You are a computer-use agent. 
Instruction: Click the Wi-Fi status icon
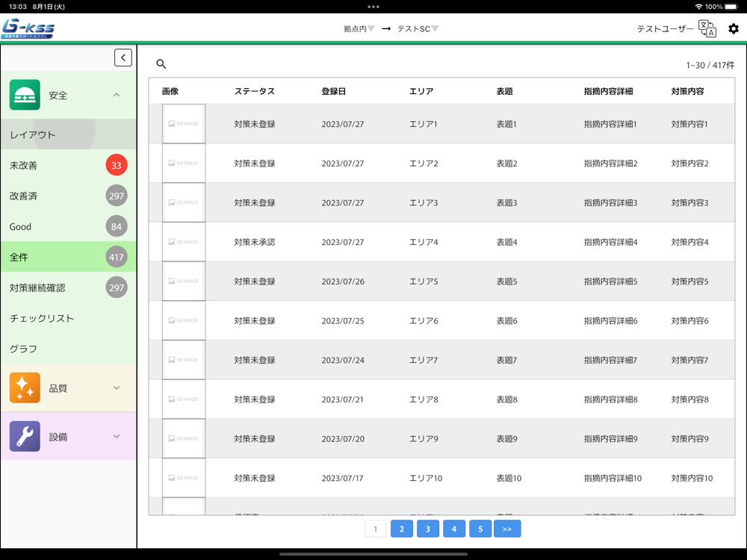coord(699,7)
